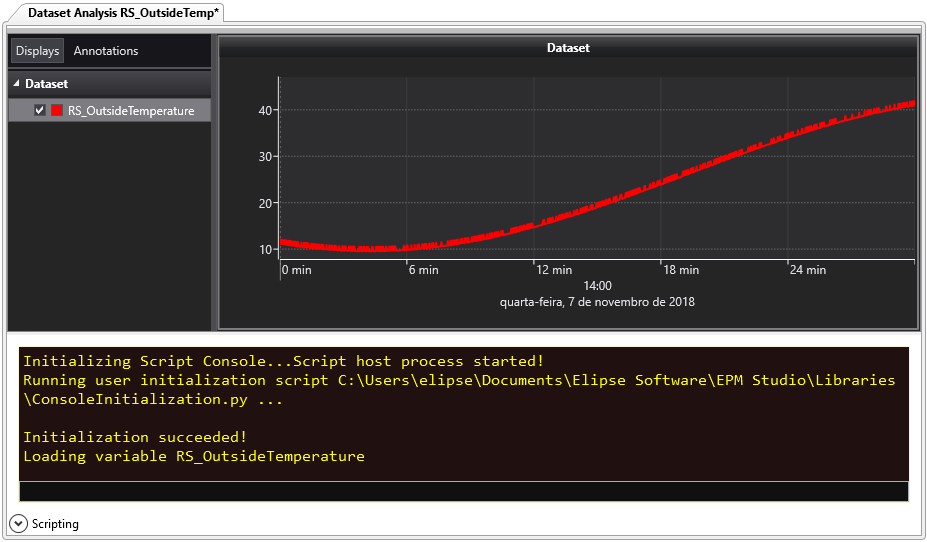The height and width of the screenshot is (542, 927).
Task: Click the date label under the chart
Action: pos(597,301)
